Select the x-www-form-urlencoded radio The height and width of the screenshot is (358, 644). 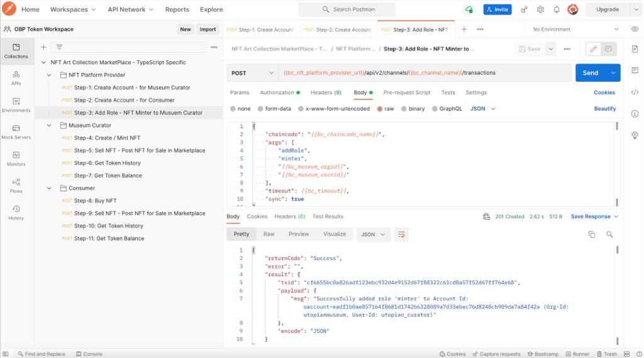coord(301,109)
